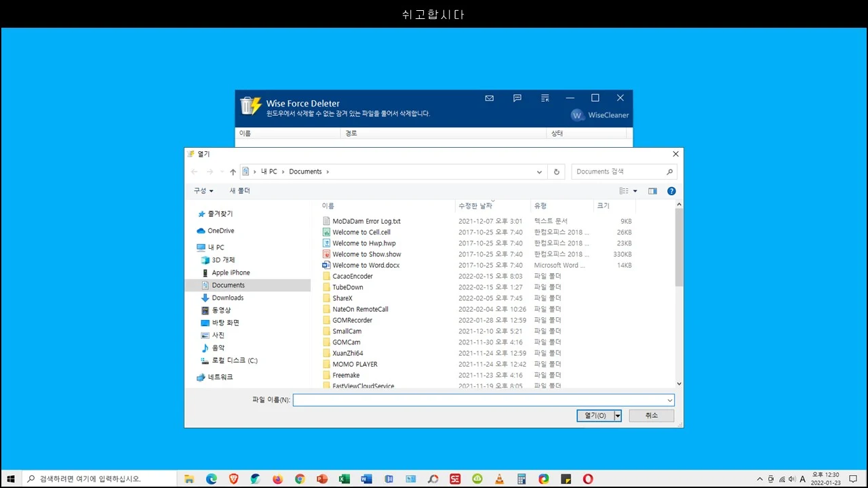Click the WiseCleaner logo link

[600, 115]
